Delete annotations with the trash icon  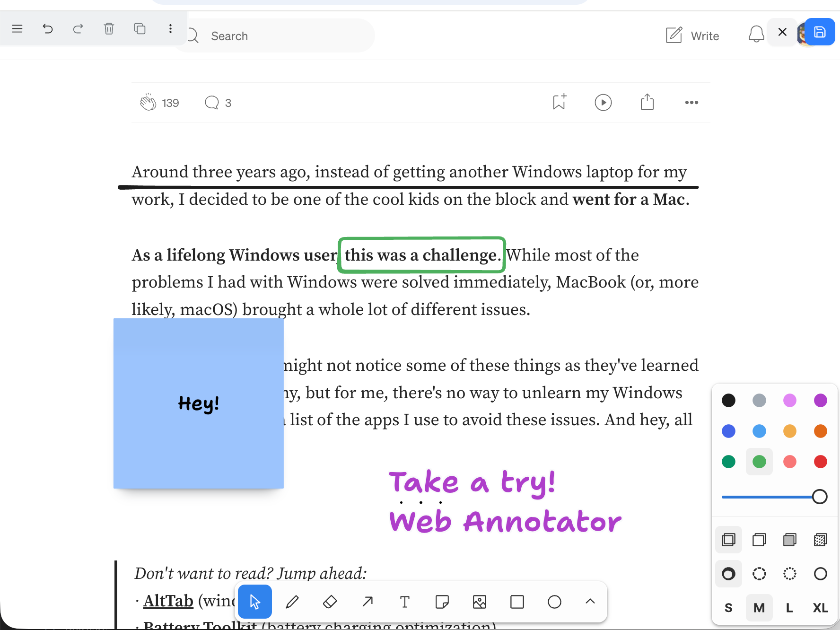click(x=109, y=29)
